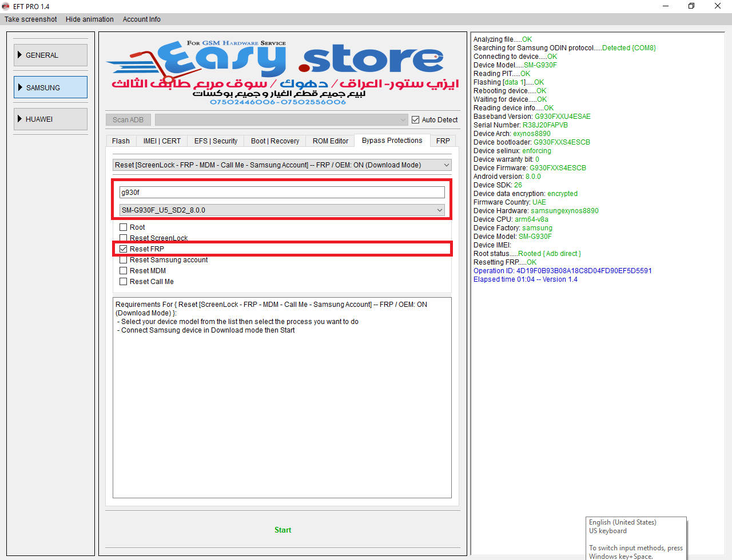Click the Operation ID log line

pyautogui.click(x=563, y=271)
